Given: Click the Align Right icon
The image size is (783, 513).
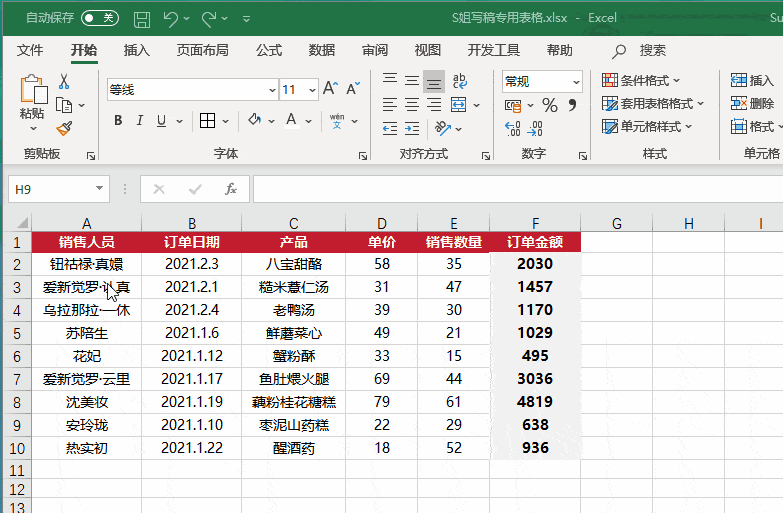Looking at the screenshot, I should click(434, 105).
